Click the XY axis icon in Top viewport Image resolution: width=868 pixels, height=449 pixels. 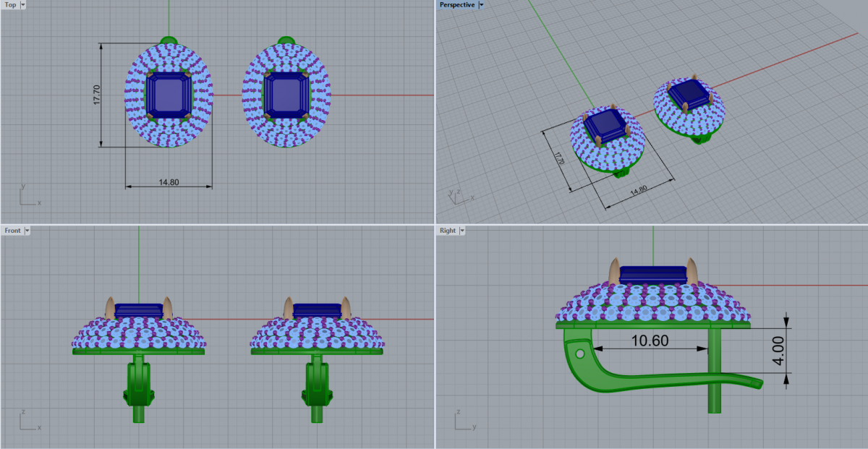[29, 195]
